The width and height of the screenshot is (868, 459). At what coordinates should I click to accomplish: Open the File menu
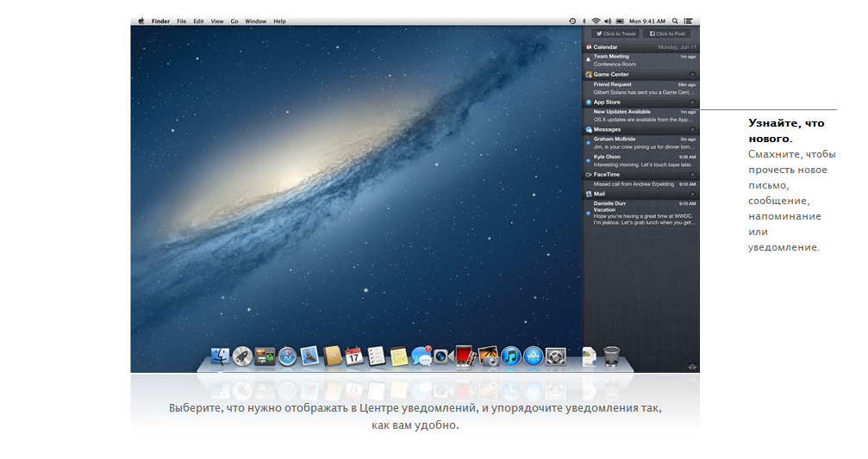[182, 21]
